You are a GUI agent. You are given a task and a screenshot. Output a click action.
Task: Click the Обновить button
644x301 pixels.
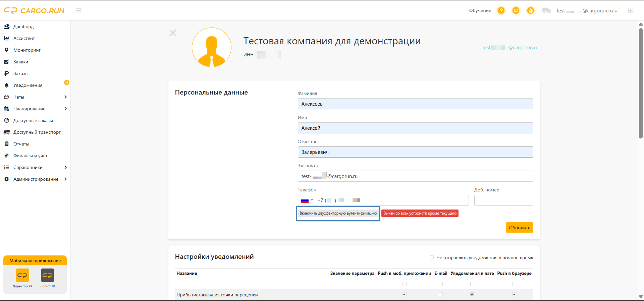[519, 228]
